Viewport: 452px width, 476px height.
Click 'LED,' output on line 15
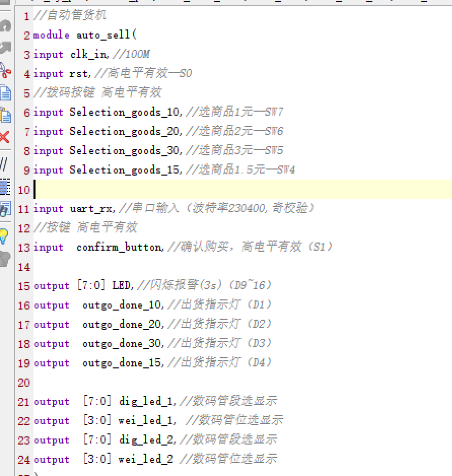tap(123, 285)
